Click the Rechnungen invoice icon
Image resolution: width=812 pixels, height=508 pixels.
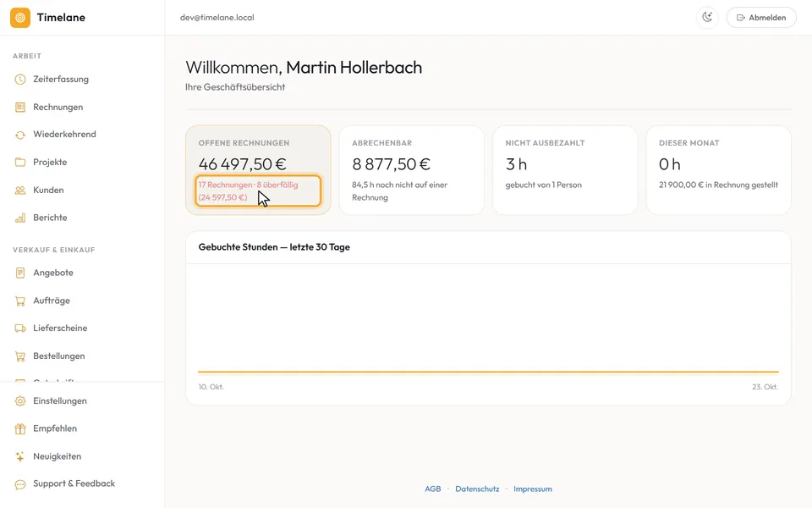click(20, 108)
